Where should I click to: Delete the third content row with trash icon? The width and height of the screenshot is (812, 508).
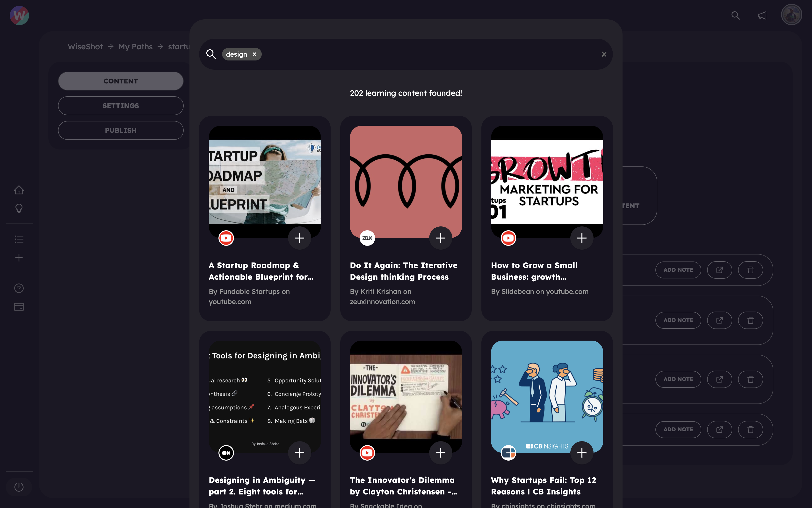(x=751, y=379)
